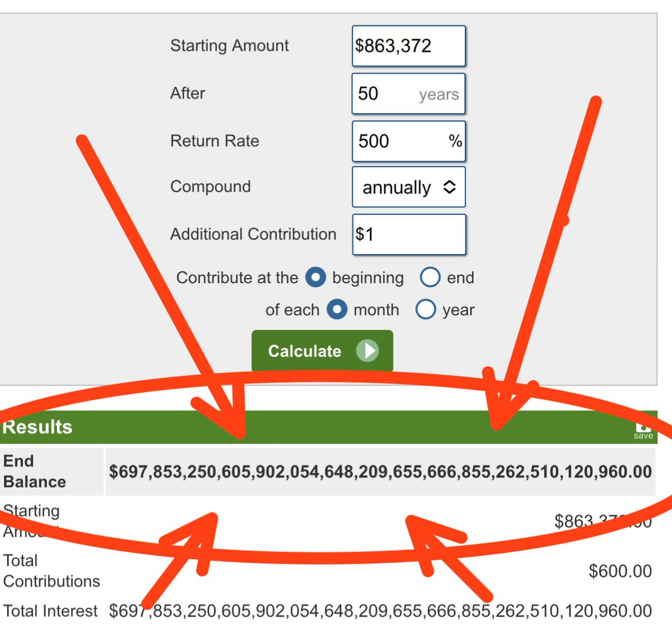Click the save icon in Results header
The height and width of the screenshot is (635, 672).
[643, 431]
